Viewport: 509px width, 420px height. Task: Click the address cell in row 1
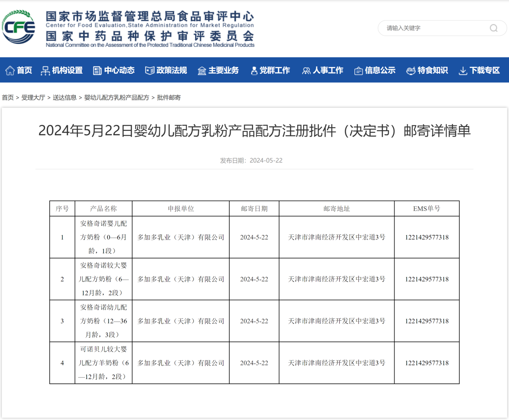point(337,237)
